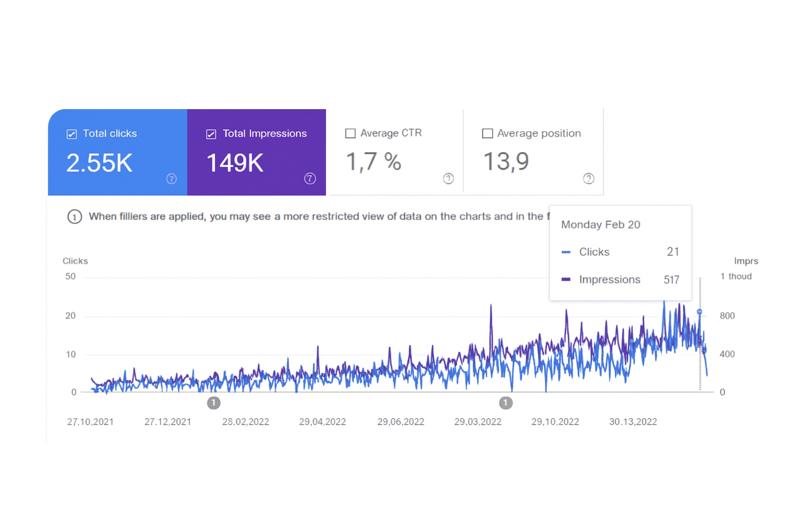Select the 2.55K total clicks value
This screenshot has width=798, height=532.
[x=99, y=163]
